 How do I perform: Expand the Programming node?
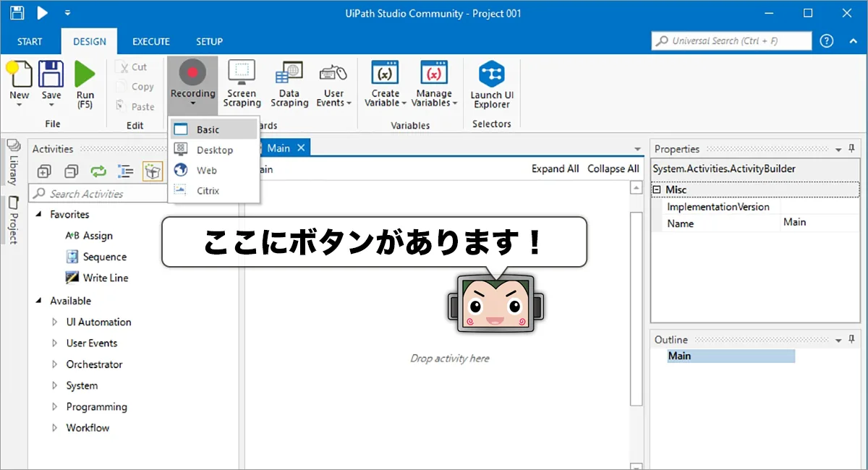[x=55, y=407]
